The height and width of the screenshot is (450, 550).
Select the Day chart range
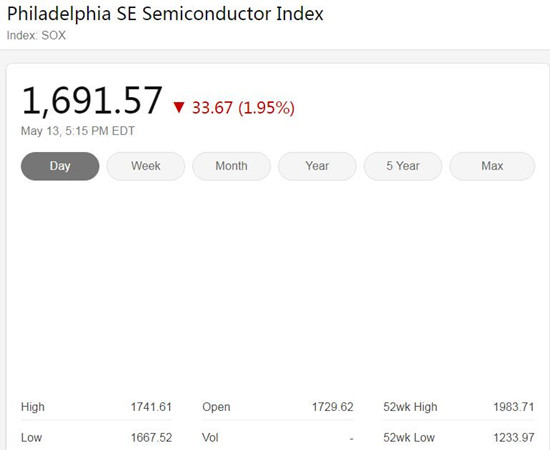[60, 166]
